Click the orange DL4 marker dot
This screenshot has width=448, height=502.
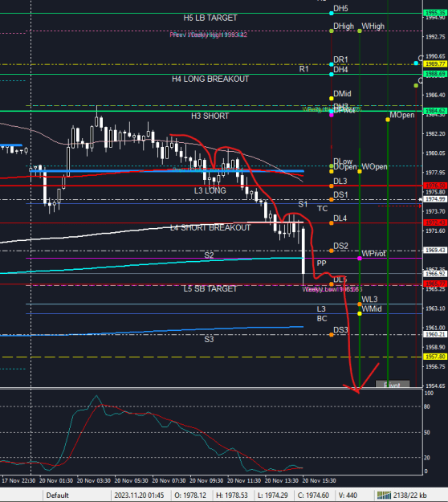coord(332,223)
